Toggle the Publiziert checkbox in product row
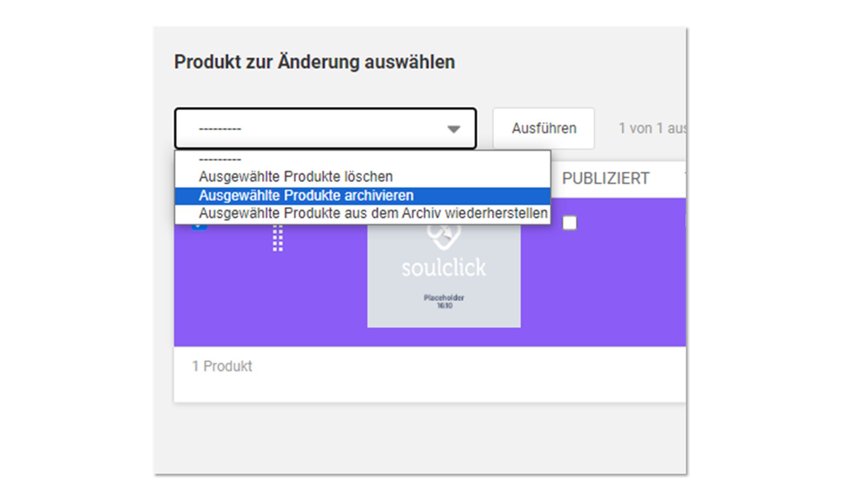Image resolution: width=843 pixels, height=504 pixels. [x=569, y=223]
